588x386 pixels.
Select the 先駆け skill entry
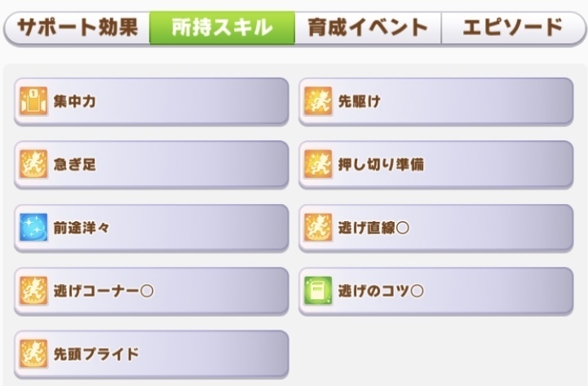(x=436, y=101)
